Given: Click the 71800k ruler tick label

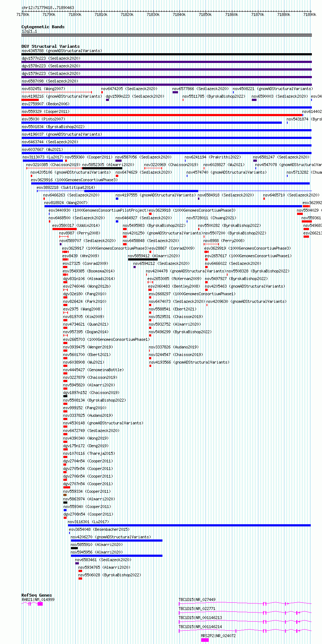Looking at the screenshot, I should click(x=75, y=14).
